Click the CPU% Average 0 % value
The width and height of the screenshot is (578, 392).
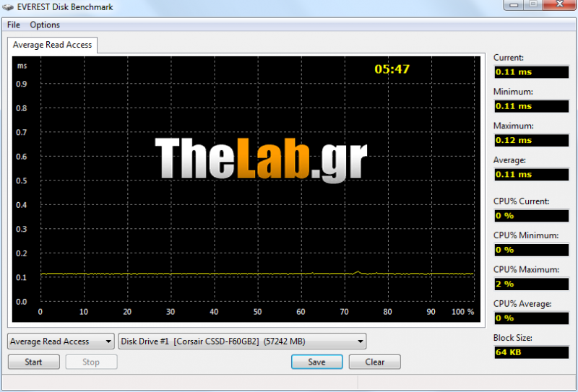pyautogui.click(x=531, y=318)
